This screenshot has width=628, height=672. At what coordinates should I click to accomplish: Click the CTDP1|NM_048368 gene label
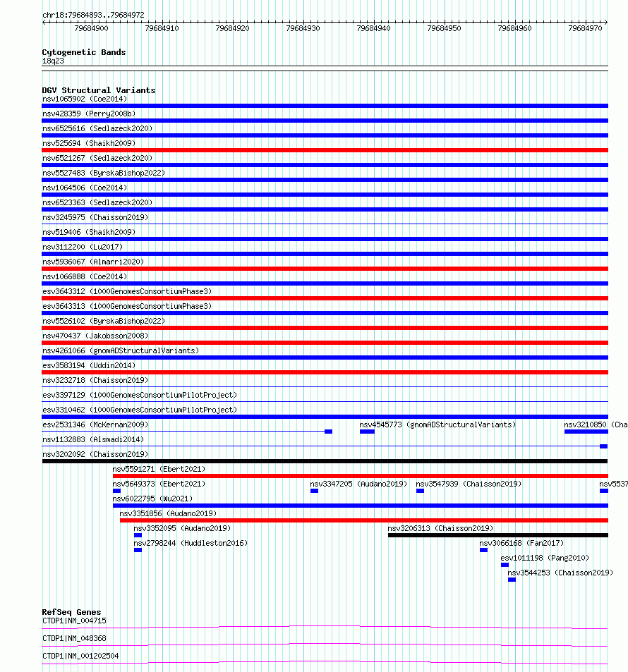[x=74, y=639]
